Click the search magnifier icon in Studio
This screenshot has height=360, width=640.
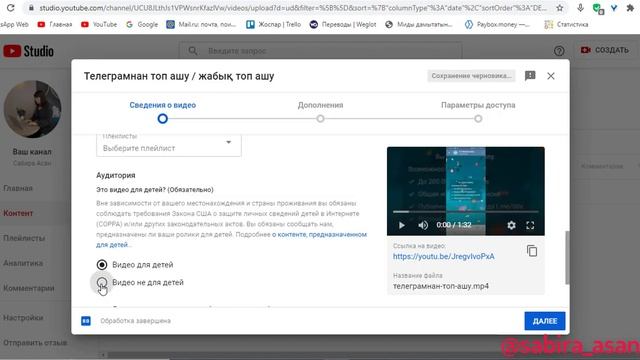coord(193,51)
